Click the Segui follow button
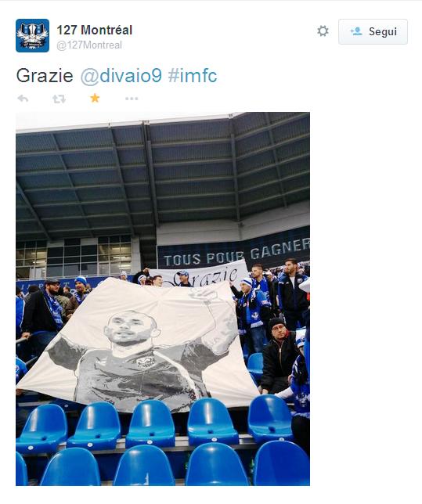The width and height of the screenshot is (422, 504). click(x=373, y=31)
